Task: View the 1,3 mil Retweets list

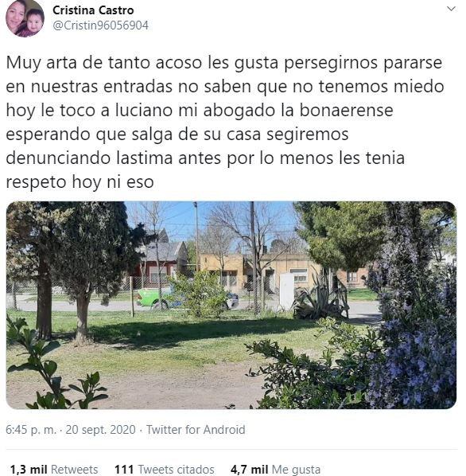Action: point(54,469)
